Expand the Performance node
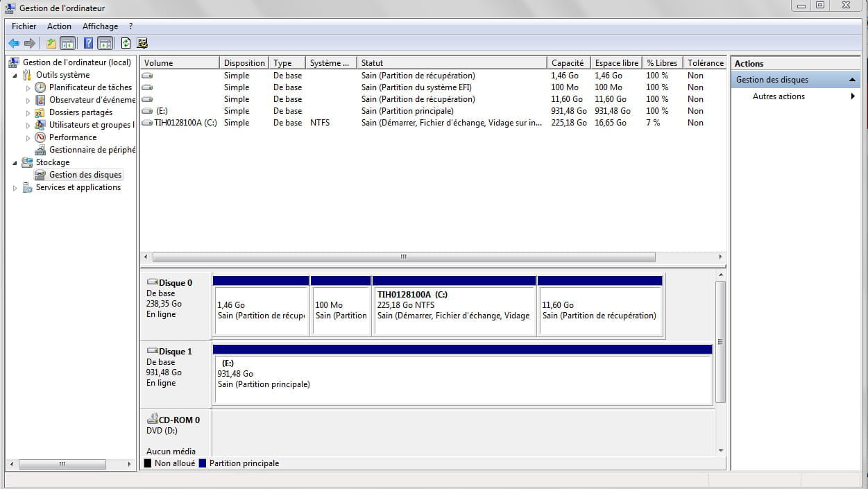 28,138
